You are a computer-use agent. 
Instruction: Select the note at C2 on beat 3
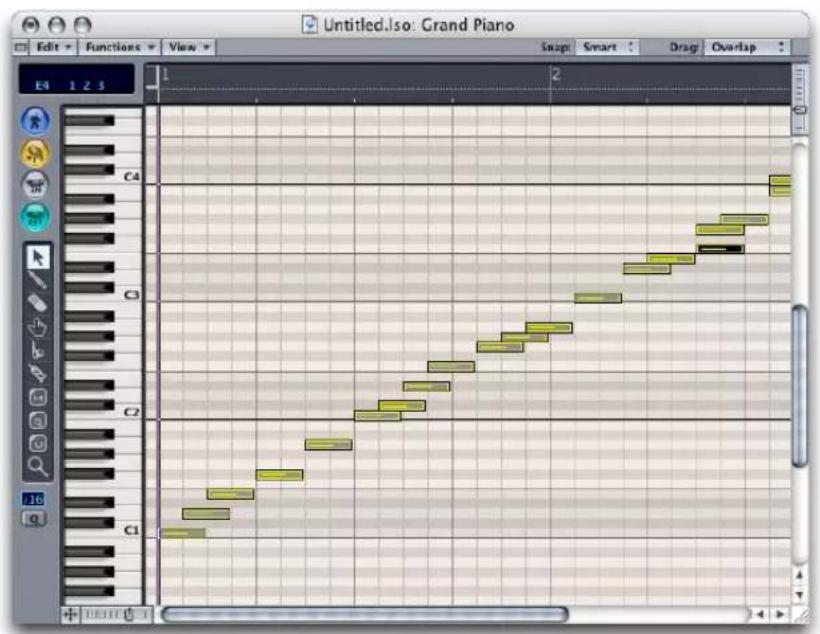point(378,416)
